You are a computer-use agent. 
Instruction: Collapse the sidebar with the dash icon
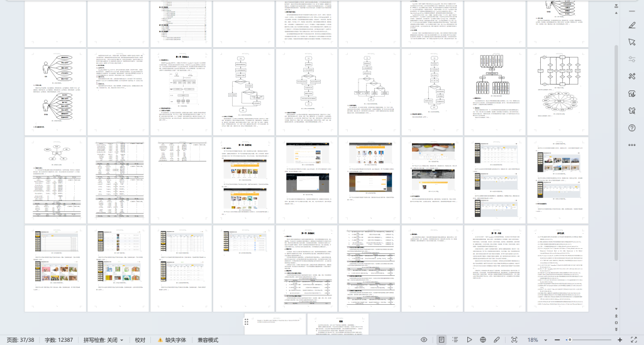point(632,11)
